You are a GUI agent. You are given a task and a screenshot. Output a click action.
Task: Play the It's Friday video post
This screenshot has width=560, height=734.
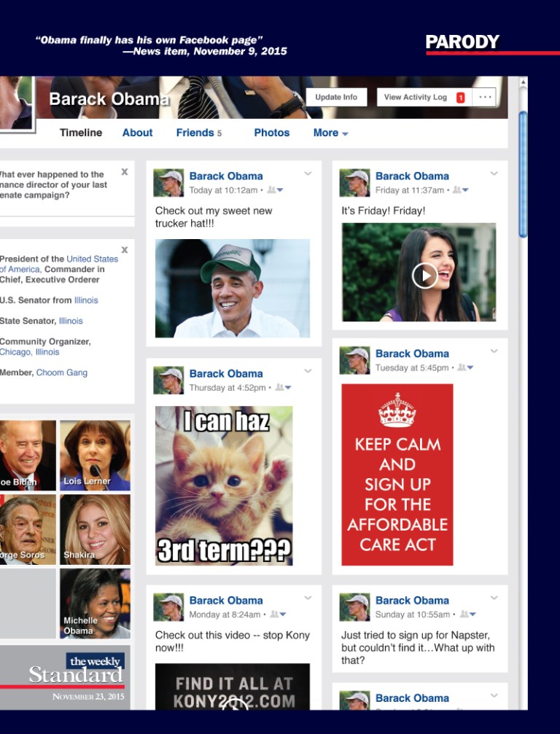(424, 275)
